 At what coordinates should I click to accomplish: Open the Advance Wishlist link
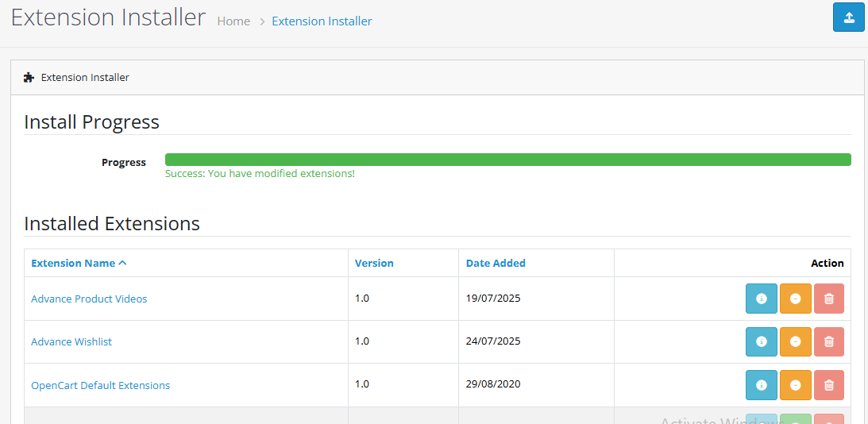[x=71, y=341]
